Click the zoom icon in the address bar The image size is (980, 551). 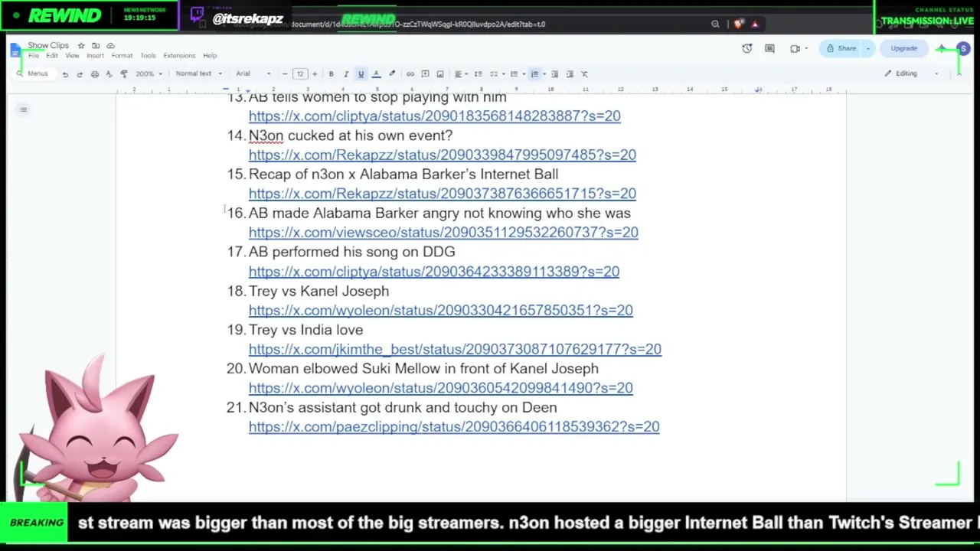715,24
